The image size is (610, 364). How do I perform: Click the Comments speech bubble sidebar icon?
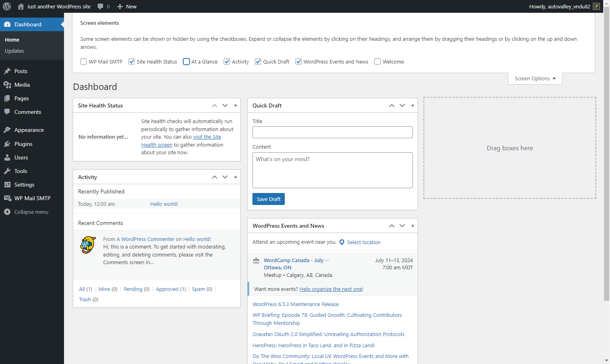(7, 112)
